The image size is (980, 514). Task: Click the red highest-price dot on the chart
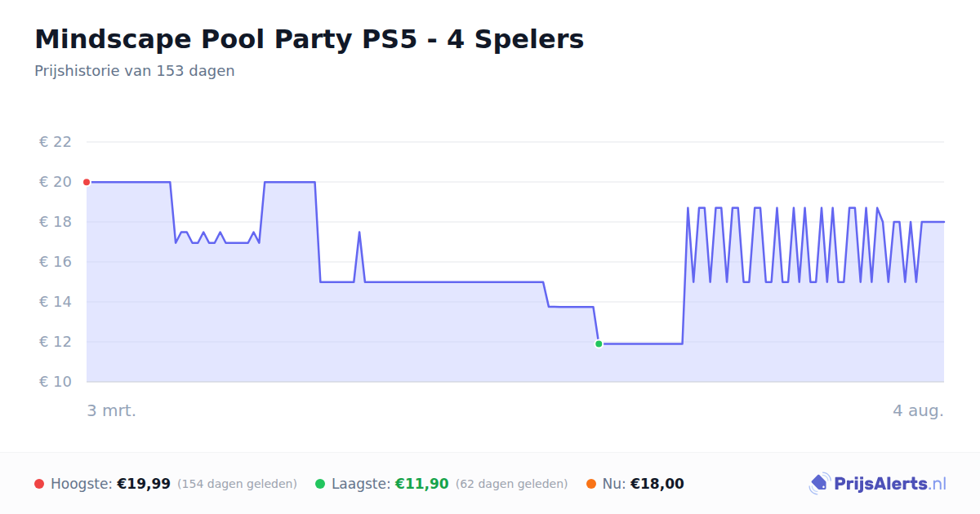tap(87, 182)
